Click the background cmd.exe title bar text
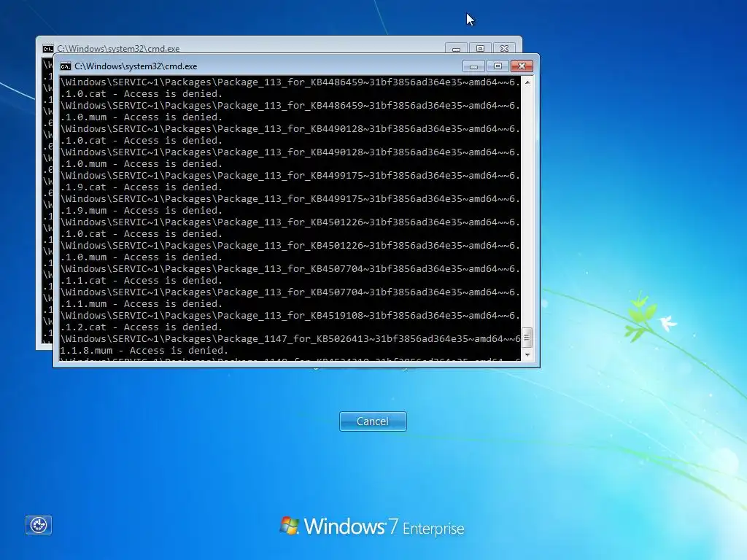The image size is (747, 560). pyautogui.click(x=118, y=49)
